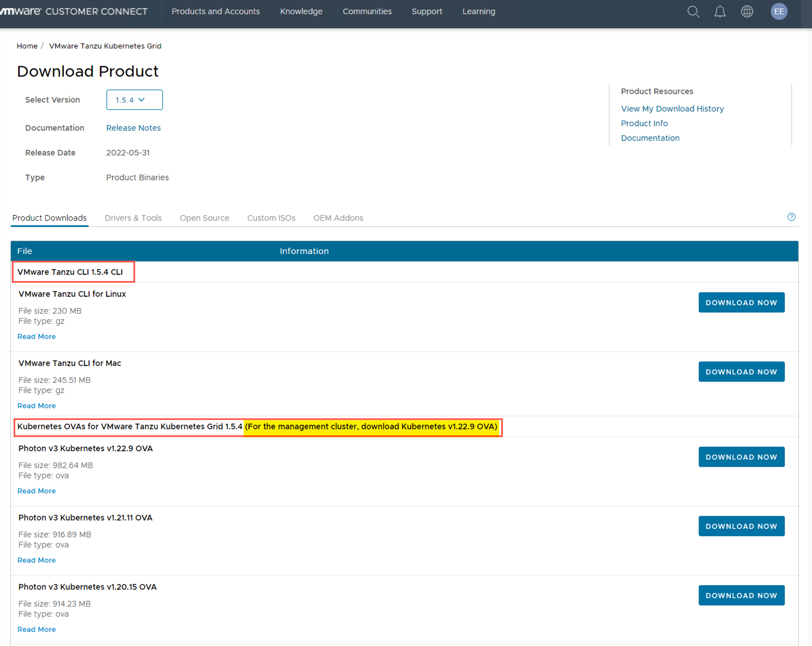Click the File column header
Image resolution: width=812 pixels, height=646 pixels.
[24, 251]
